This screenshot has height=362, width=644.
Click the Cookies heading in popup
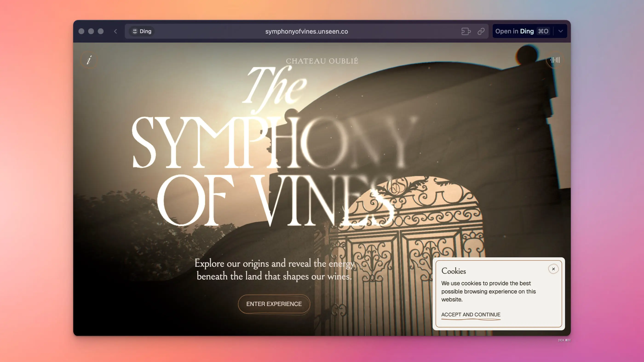(x=454, y=271)
